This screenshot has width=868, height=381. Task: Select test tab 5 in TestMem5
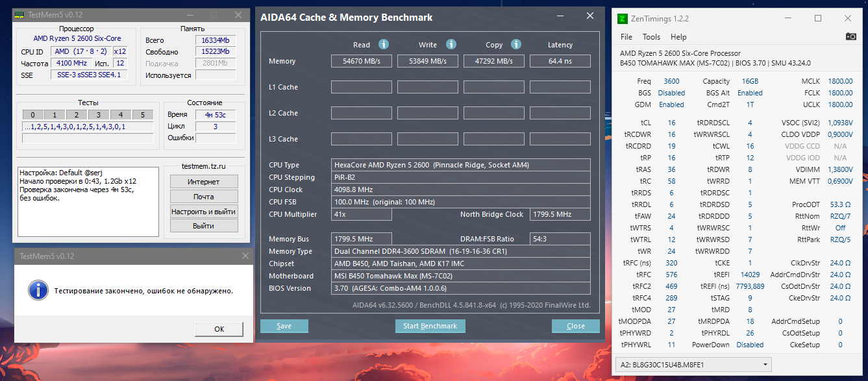point(143,115)
